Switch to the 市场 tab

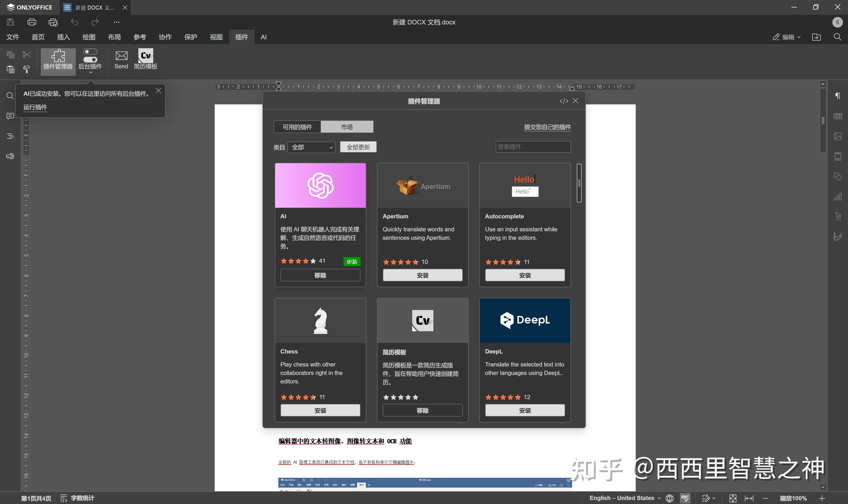347,126
